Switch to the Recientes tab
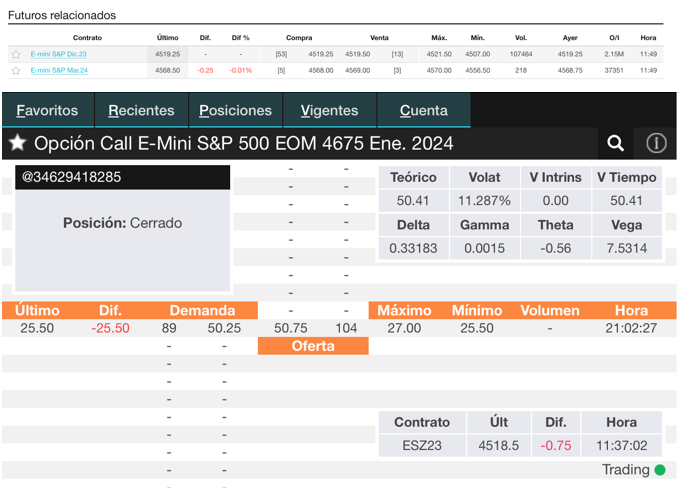Image resolution: width=691 pixels, height=488 pixels. (141, 110)
